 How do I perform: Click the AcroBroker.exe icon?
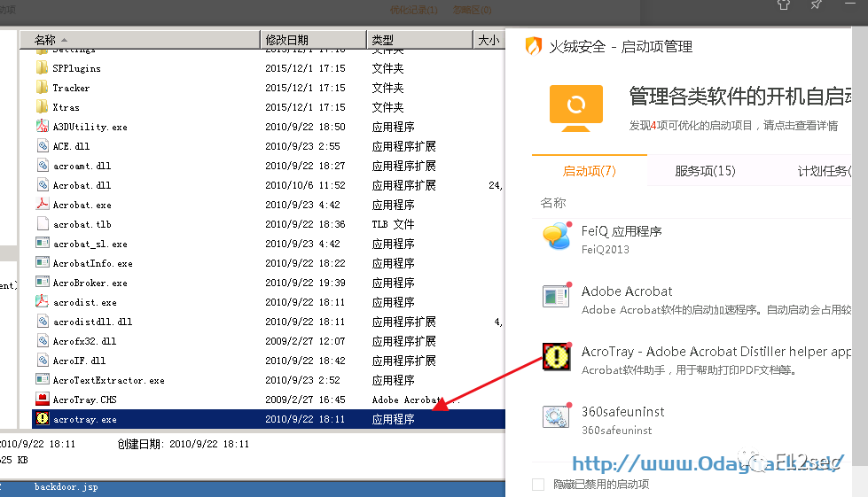point(42,282)
